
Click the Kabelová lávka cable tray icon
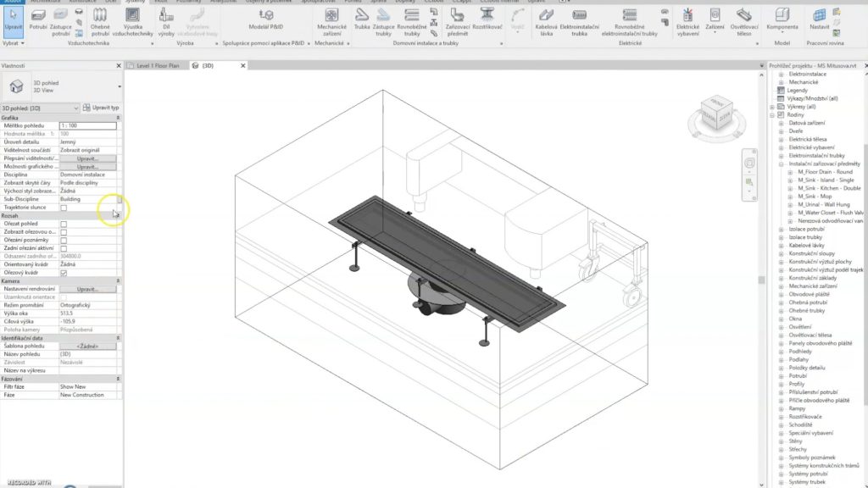546,20
